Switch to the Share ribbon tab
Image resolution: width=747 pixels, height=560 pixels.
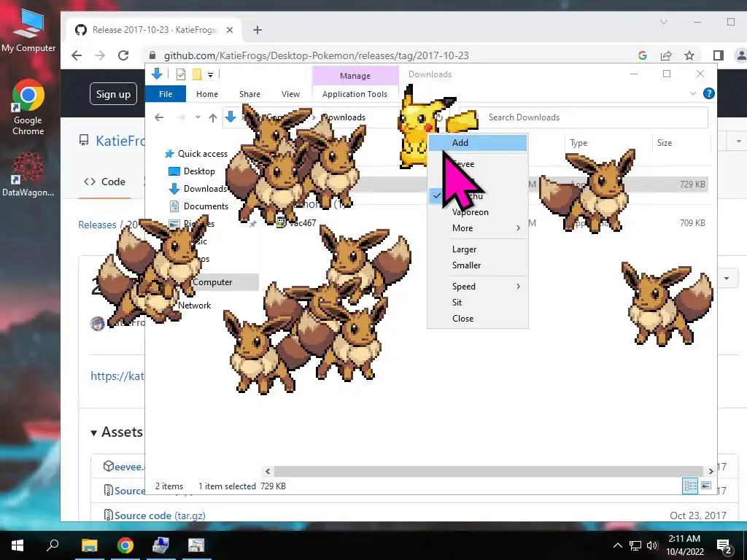coord(249,94)
